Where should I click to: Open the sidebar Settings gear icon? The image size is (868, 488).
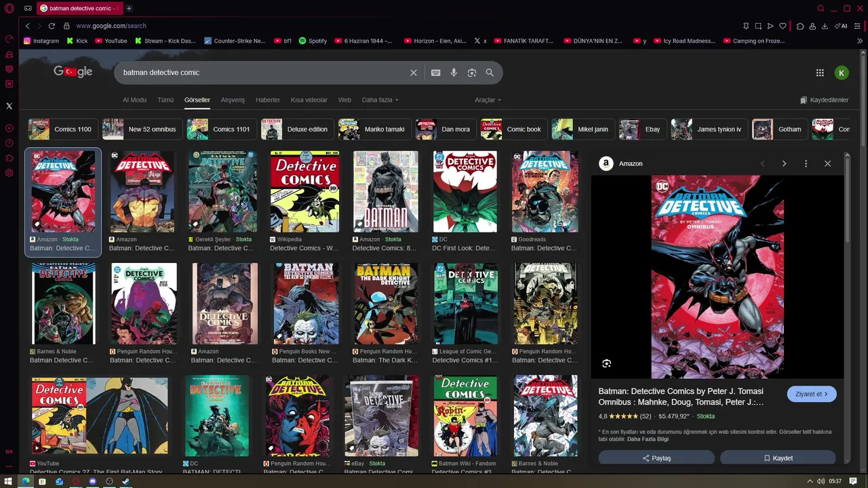point(9,173)
